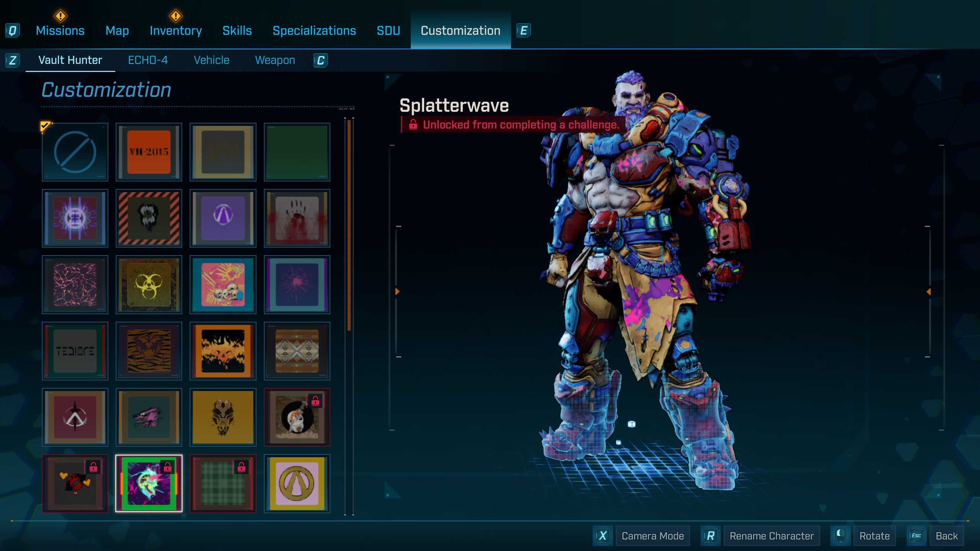980x551 pixels.
Task: Switch to the SDU tab
Action: coord(388,31)
